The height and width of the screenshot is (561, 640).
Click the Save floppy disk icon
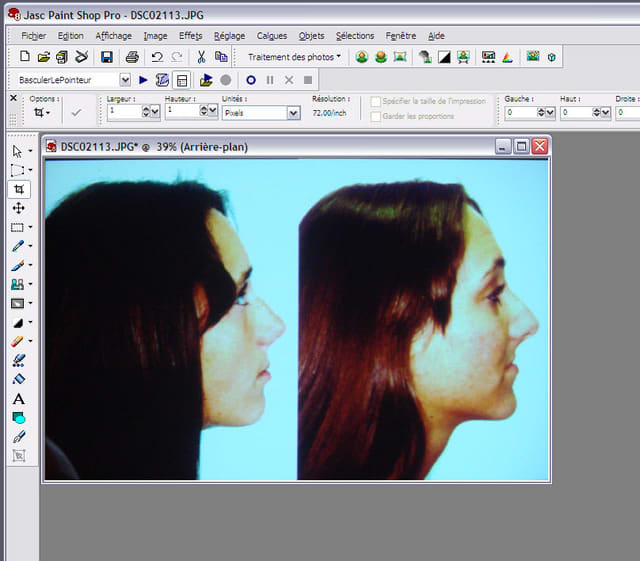tap(107, 57)
